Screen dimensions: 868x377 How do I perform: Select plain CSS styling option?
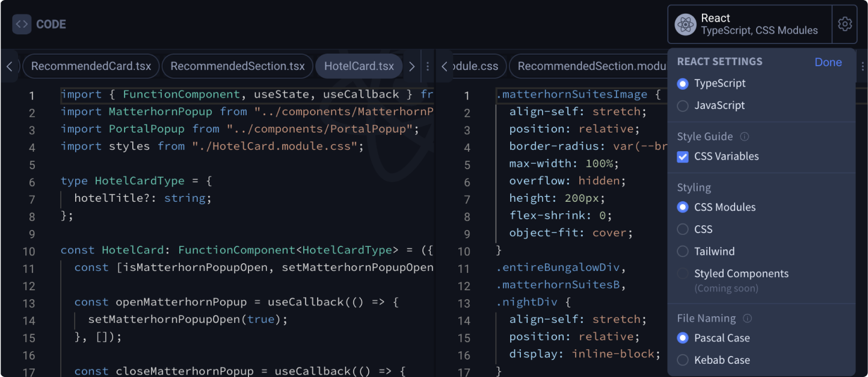pos(683,229)
